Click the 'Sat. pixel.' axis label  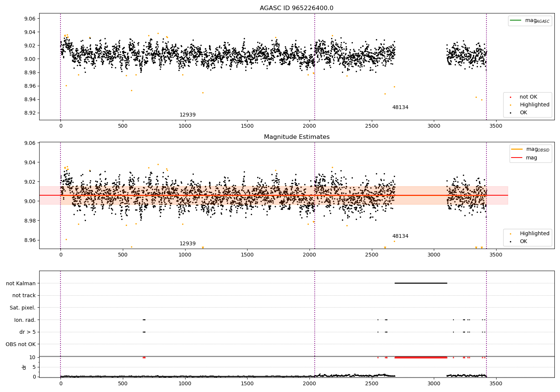pos(22,308)
